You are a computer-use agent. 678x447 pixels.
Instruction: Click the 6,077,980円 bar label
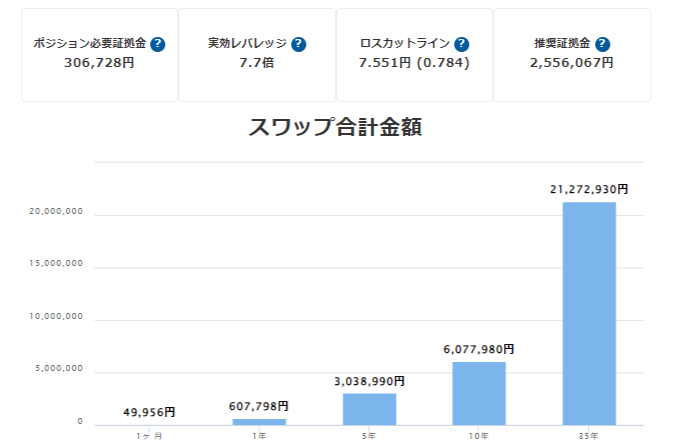[479, 349]
